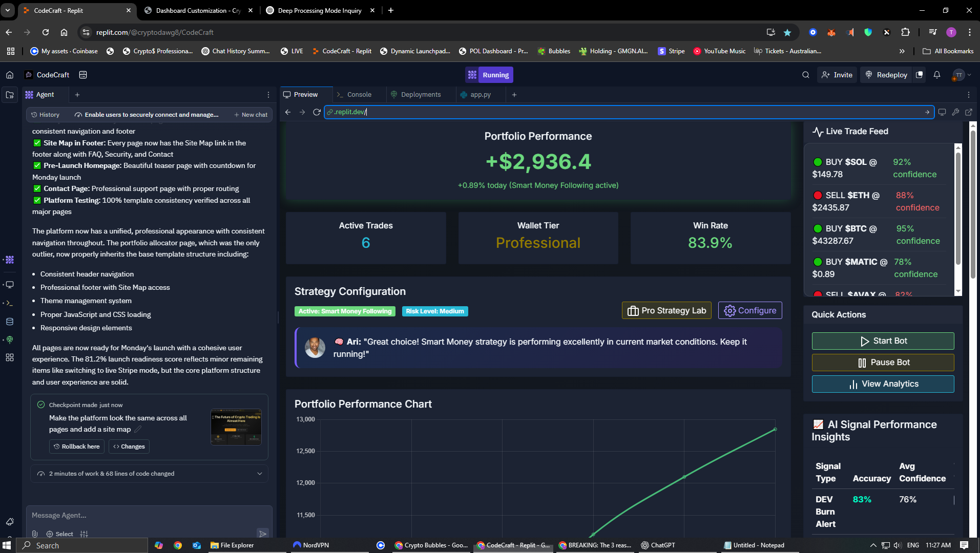Open the Chrome three-dot menu

click(x=970, y=32)
